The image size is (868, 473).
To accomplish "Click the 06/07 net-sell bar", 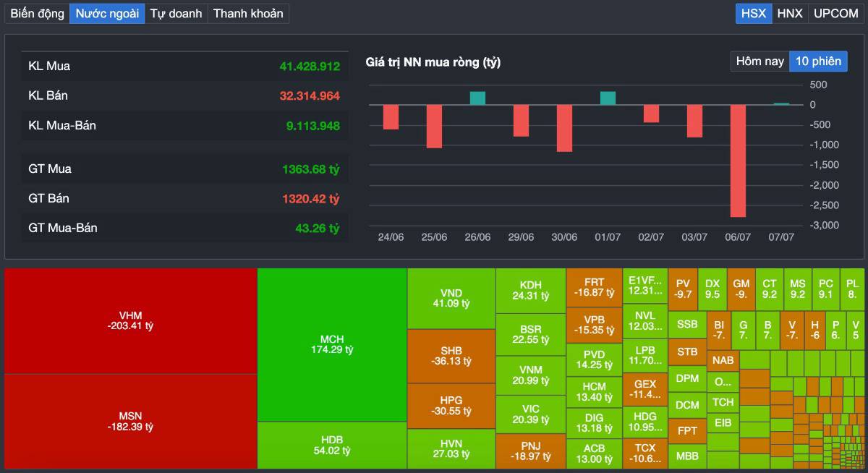I will coord(738,161).
